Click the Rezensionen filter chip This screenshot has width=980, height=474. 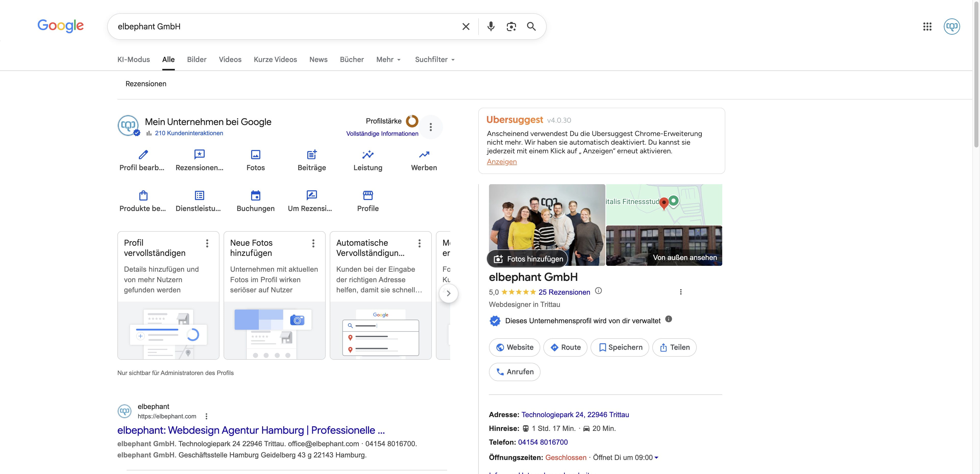coord(146,84)
